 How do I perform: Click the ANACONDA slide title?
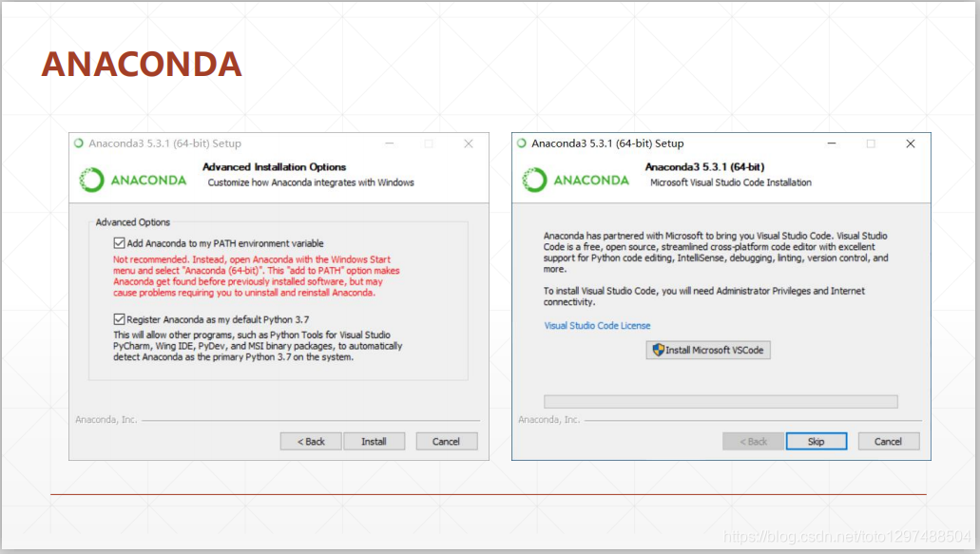tap(142, 64)
